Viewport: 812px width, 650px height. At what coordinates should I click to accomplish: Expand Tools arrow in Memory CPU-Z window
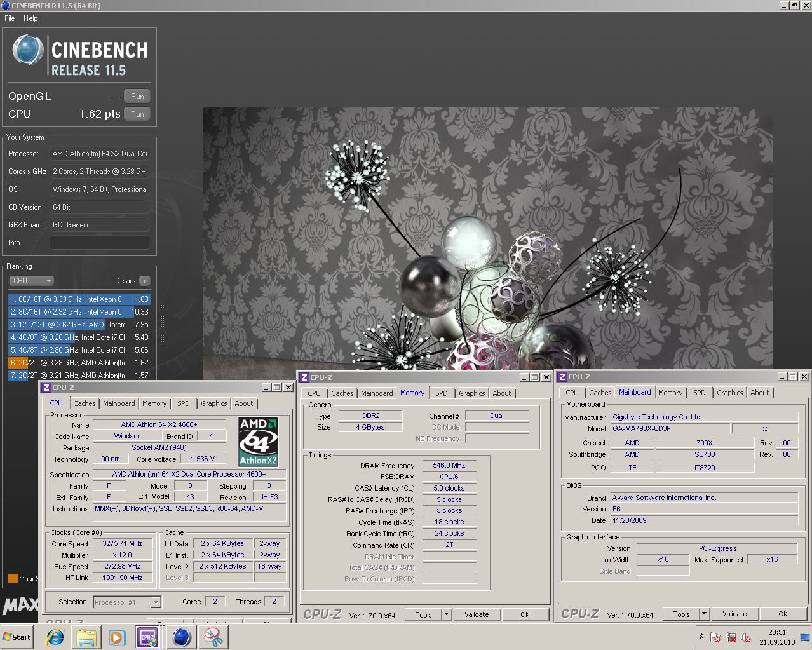tap(446, 614)
